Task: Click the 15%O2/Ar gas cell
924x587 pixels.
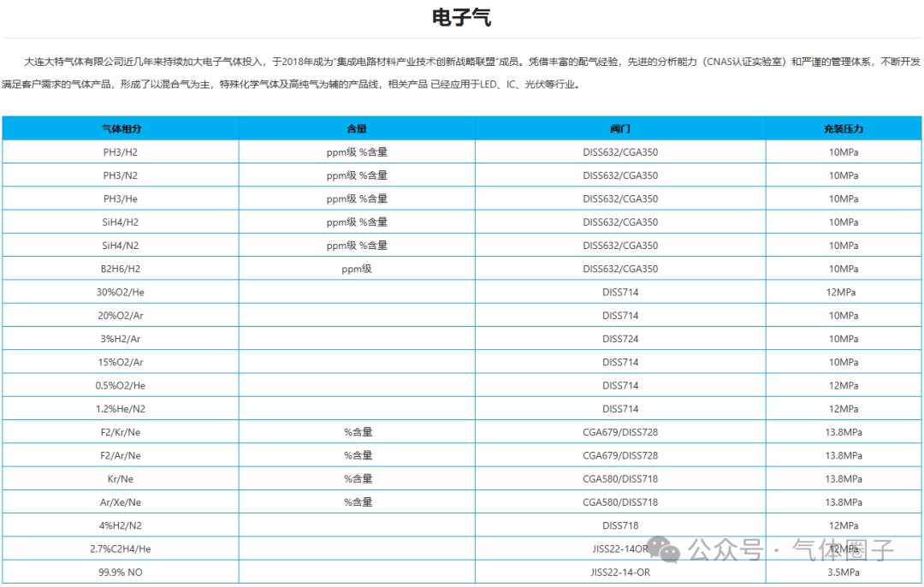Action: click(121, 362)
